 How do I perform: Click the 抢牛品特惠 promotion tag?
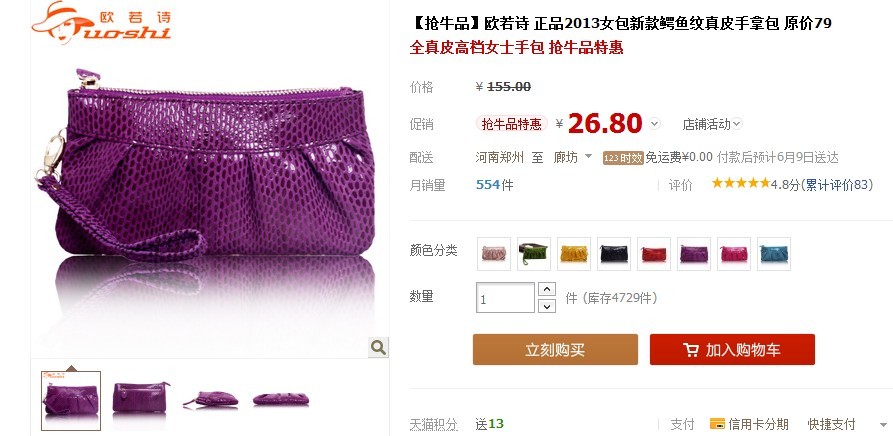[511, 124]
